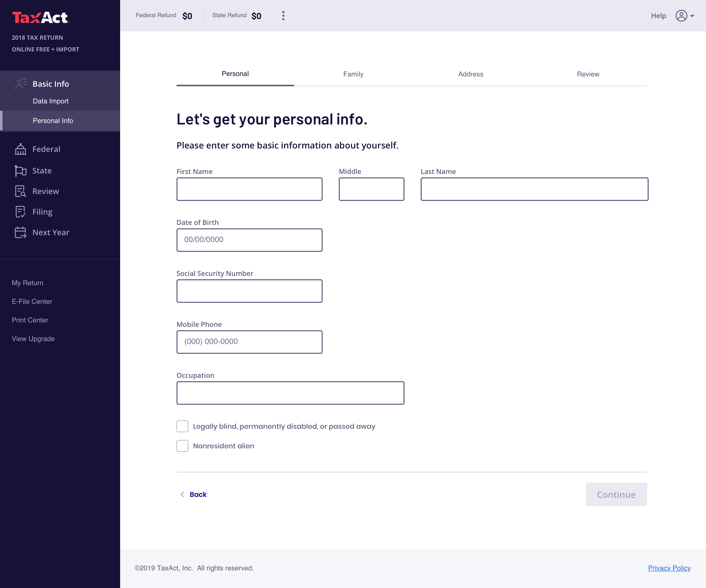Viewport: 706px width, 588px height.
Task: Click the Date of Birth field
Action: point(250,240)
